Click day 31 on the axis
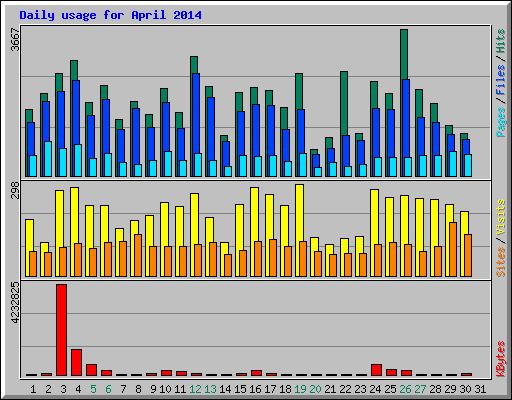 pos(480,389)
